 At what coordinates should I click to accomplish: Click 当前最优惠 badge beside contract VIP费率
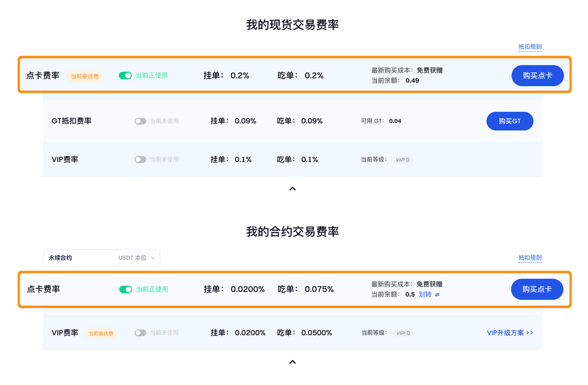click(x=100, y=333)
